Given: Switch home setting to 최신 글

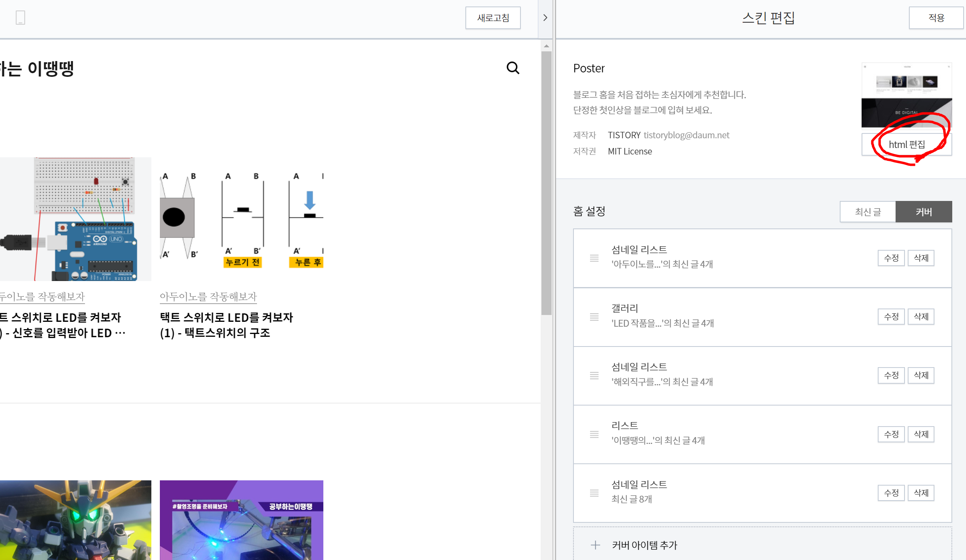Looking at the screenshot, I should 867,211.
